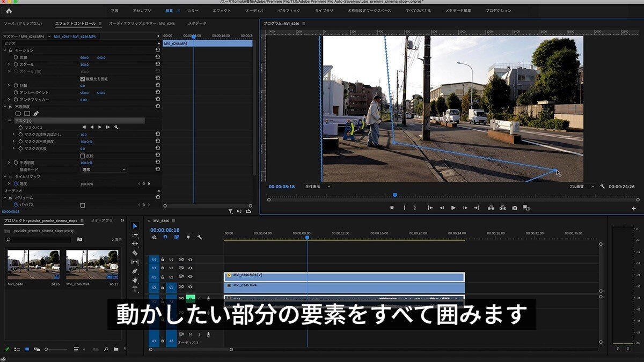
Task: Expand hidden project panel tabs chevron
Action: tap(122, 220)
